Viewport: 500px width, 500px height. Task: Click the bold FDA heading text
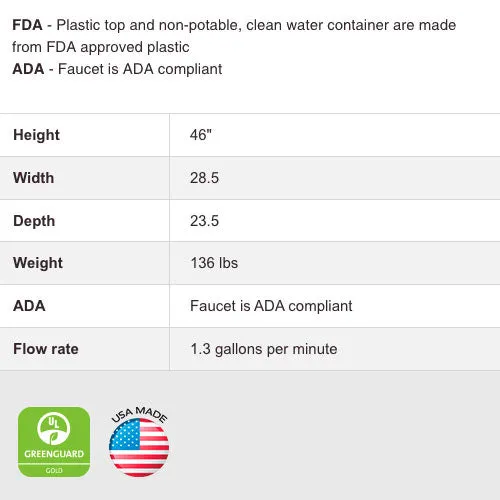(27, 25)
